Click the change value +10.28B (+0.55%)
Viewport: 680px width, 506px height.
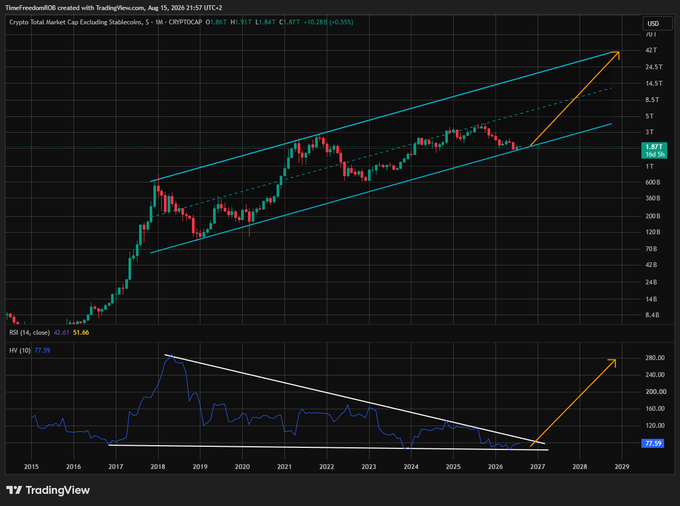328,22
